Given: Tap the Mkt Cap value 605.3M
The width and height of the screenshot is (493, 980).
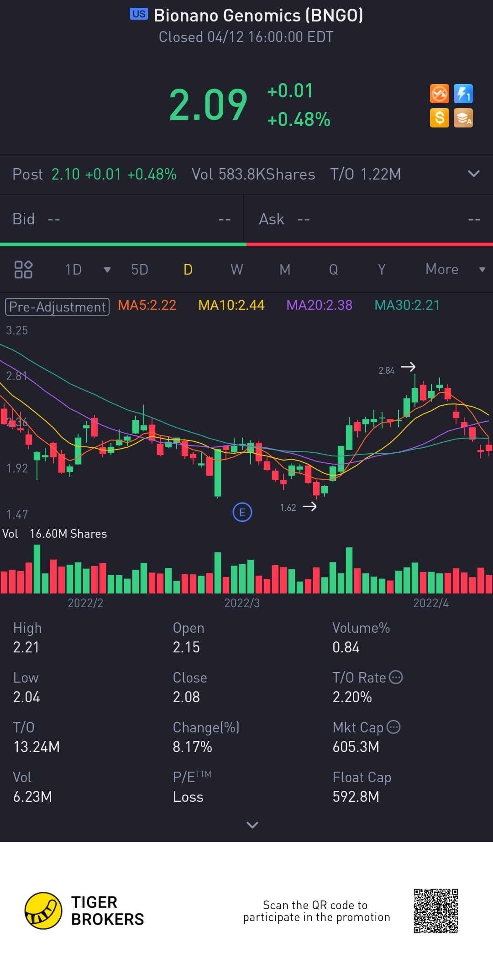Looking at the screenshot, I should click(x=356, y=747).
